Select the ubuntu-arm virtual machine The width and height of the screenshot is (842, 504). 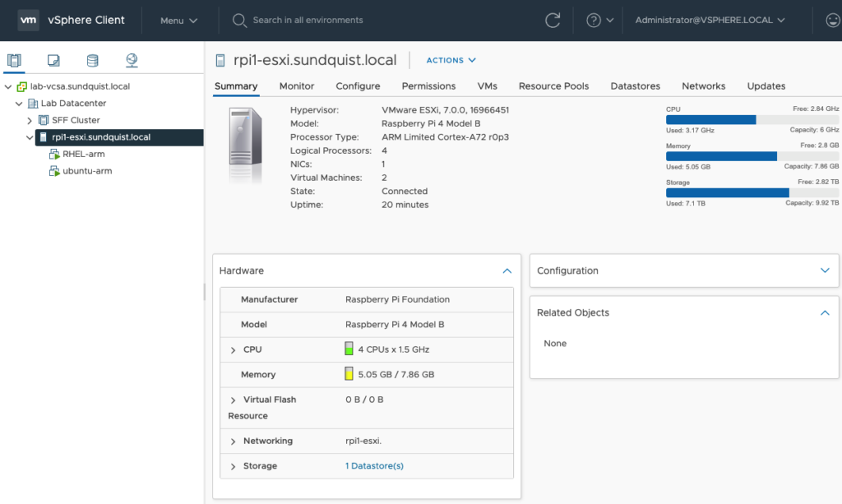[87, 171]
